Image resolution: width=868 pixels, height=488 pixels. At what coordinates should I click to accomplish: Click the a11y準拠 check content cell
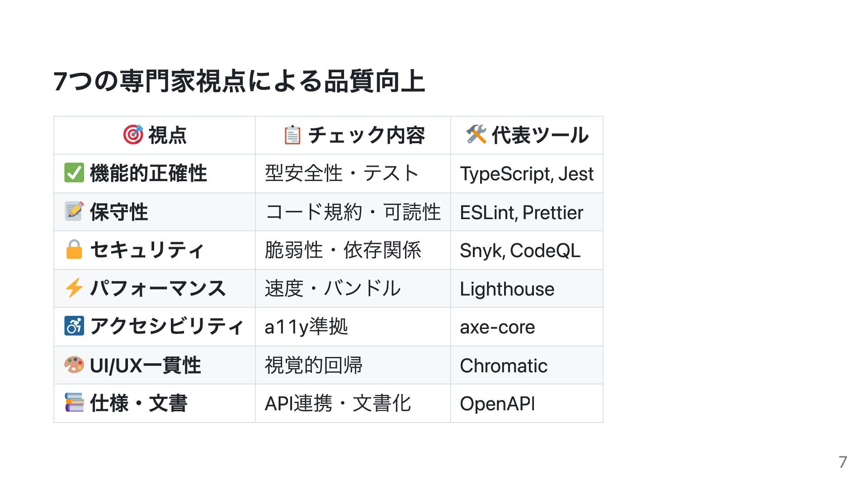tap(353, 327)
